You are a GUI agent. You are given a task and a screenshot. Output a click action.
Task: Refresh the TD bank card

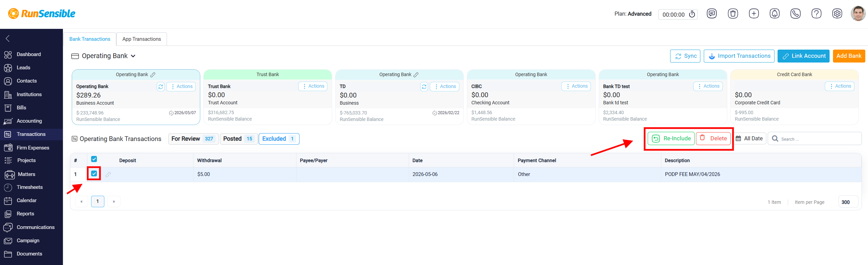click(424, 87)
